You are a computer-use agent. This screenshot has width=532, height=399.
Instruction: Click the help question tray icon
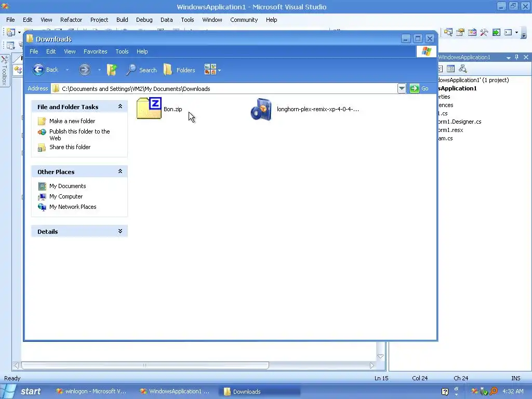click(445, 392)
